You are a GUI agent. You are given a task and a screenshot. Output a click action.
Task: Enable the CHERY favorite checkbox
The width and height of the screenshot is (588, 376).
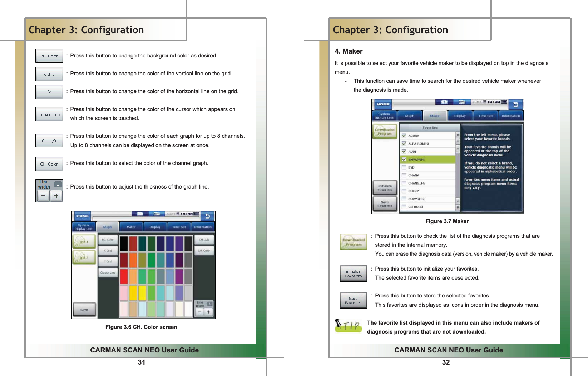[404, 191]
